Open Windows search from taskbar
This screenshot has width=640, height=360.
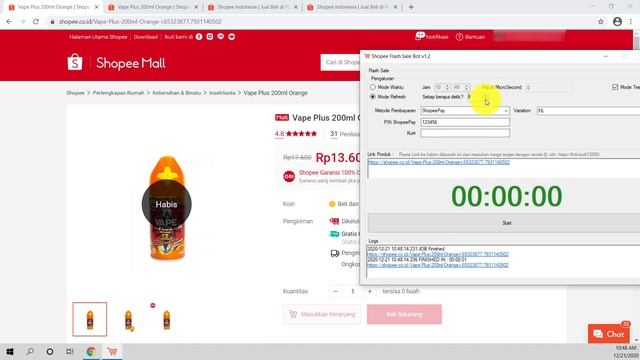30,351
